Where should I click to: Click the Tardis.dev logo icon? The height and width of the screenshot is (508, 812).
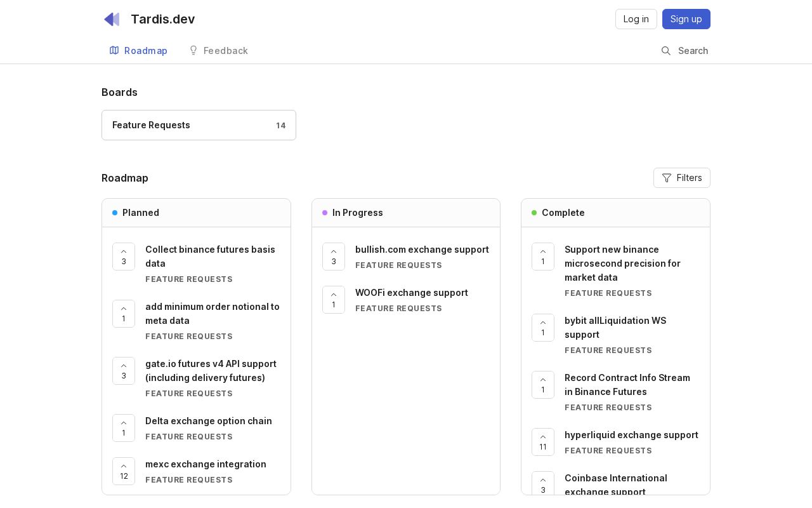point(112,19)
